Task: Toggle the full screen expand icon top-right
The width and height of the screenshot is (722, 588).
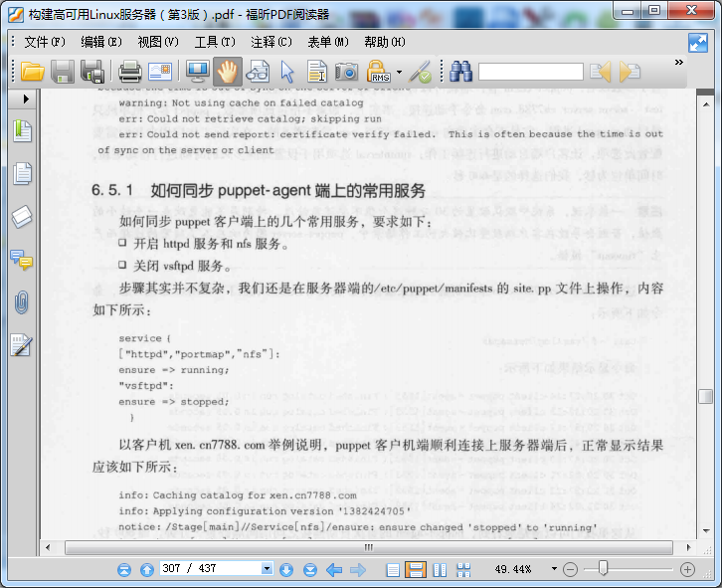Action: pyautogui.click(x=698, y=43)
